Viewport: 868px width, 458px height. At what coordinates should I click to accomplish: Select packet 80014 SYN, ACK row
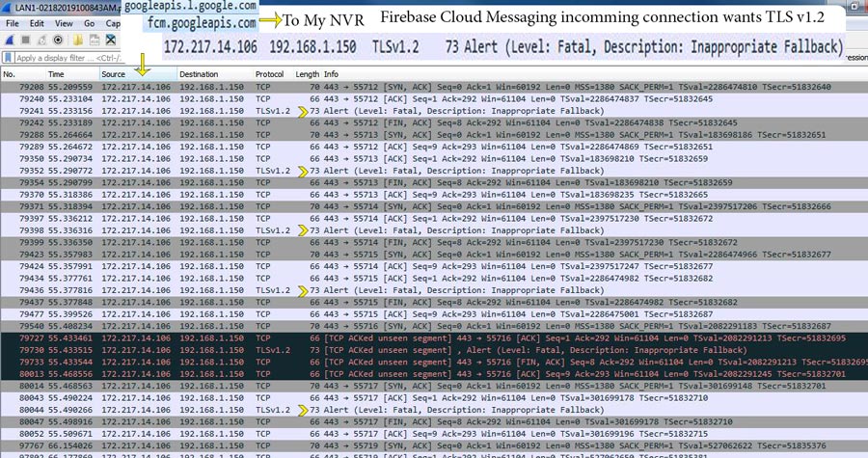click(x=434, y=386)
